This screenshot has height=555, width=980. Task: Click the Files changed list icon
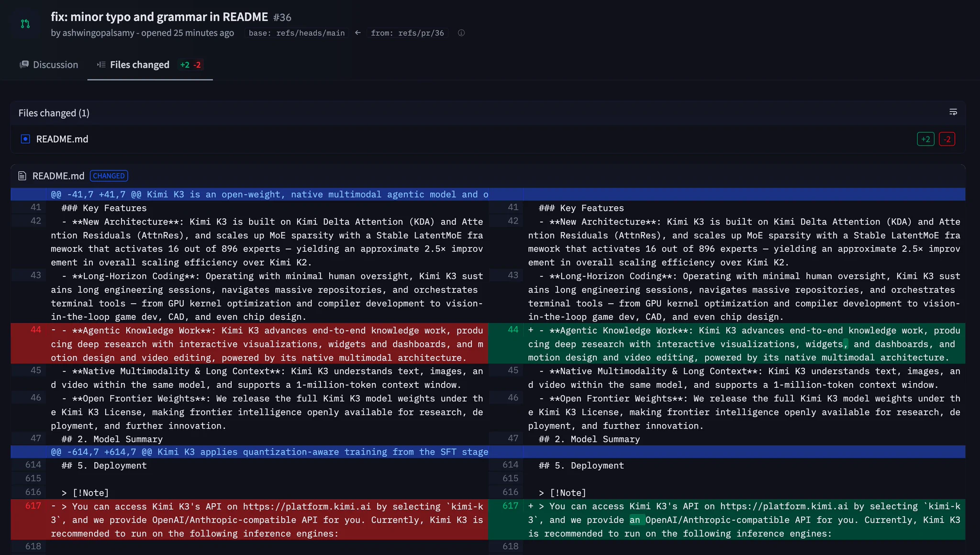(101, 64)
